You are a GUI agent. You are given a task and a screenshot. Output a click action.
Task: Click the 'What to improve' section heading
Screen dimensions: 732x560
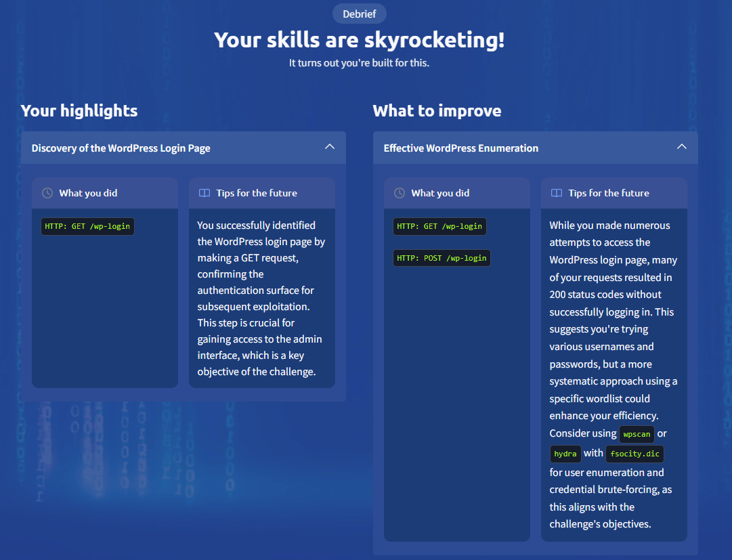[437, 110]
